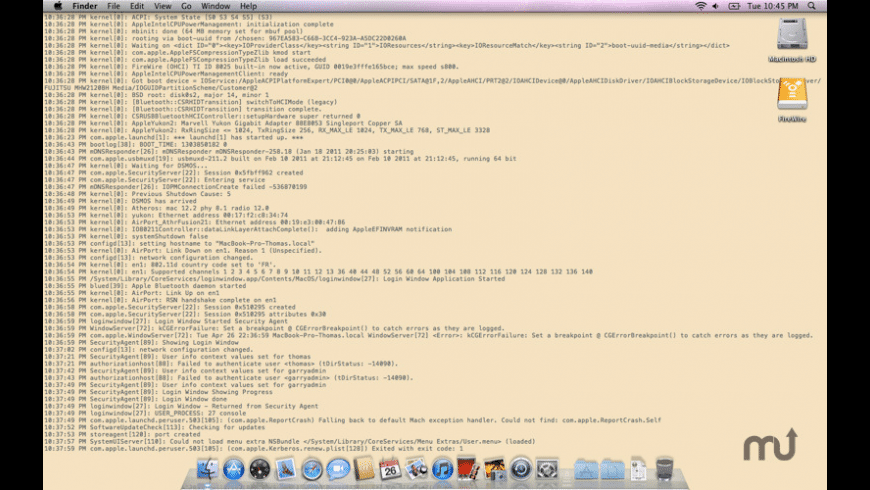Open the Edit menu
The width and height of the screenshot is (870, 490).
tap(136, 6)
